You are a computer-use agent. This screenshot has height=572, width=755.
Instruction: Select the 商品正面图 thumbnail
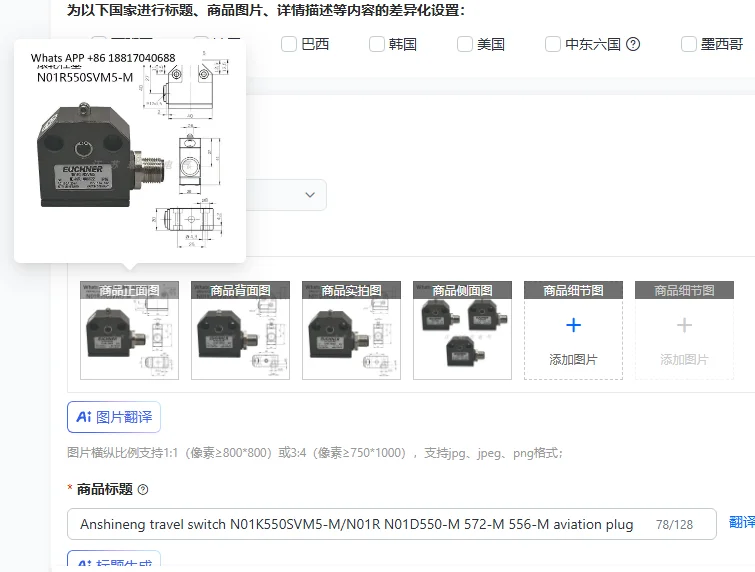pyautogui.click(x=130, y=330)
